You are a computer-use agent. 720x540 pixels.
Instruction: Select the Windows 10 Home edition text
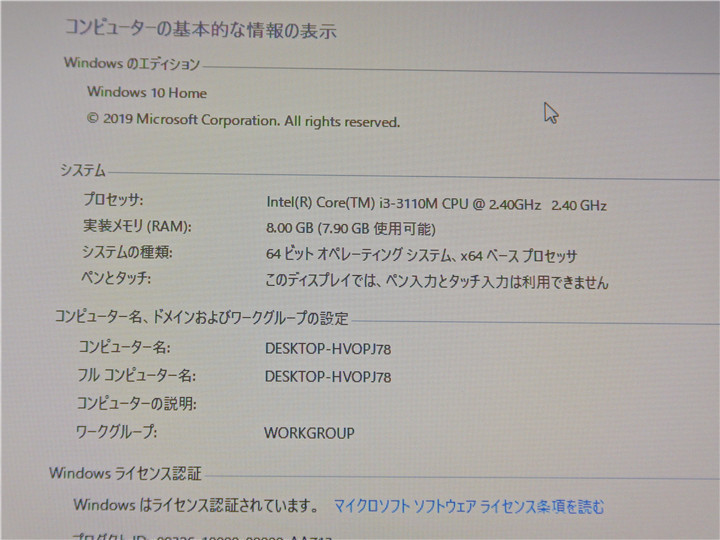tap(147, 92)
